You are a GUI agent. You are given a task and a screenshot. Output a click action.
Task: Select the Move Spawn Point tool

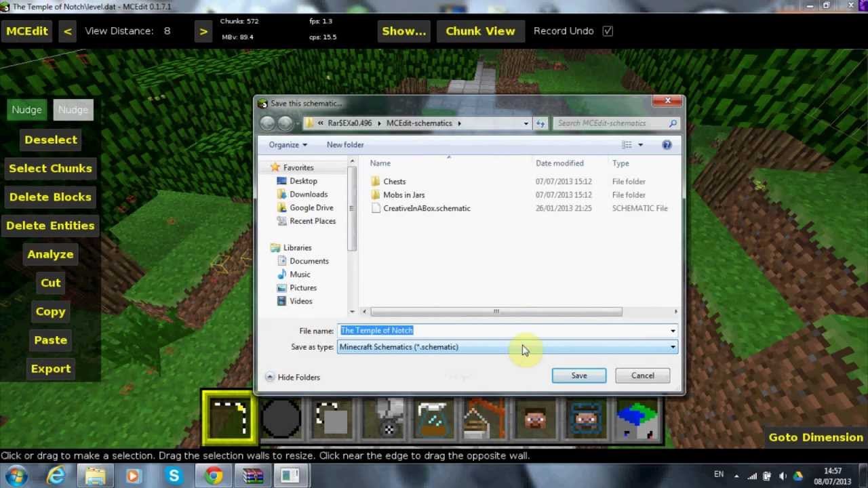[x=587, y=418]
